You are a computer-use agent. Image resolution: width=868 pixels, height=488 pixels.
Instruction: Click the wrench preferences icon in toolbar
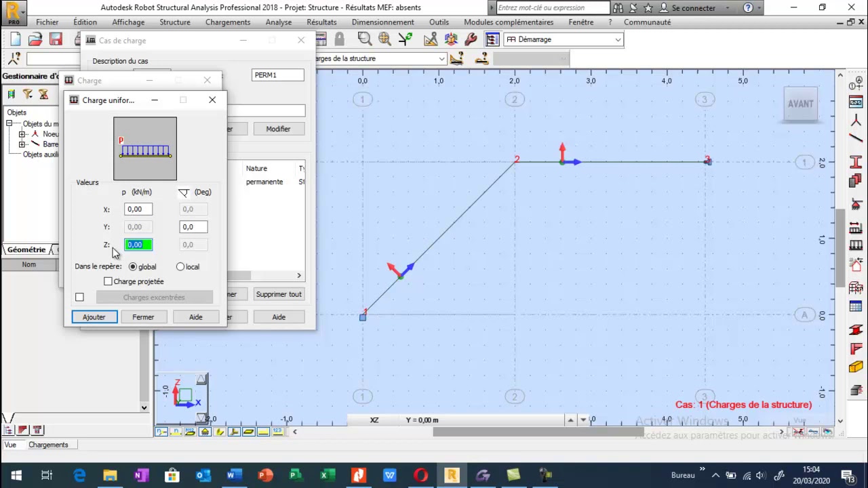pos(471,39)
